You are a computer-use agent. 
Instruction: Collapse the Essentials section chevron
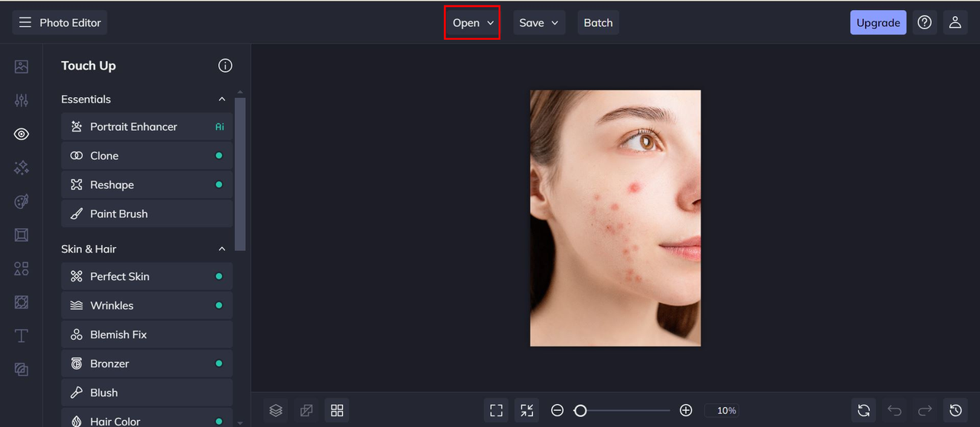coord(222,99)
